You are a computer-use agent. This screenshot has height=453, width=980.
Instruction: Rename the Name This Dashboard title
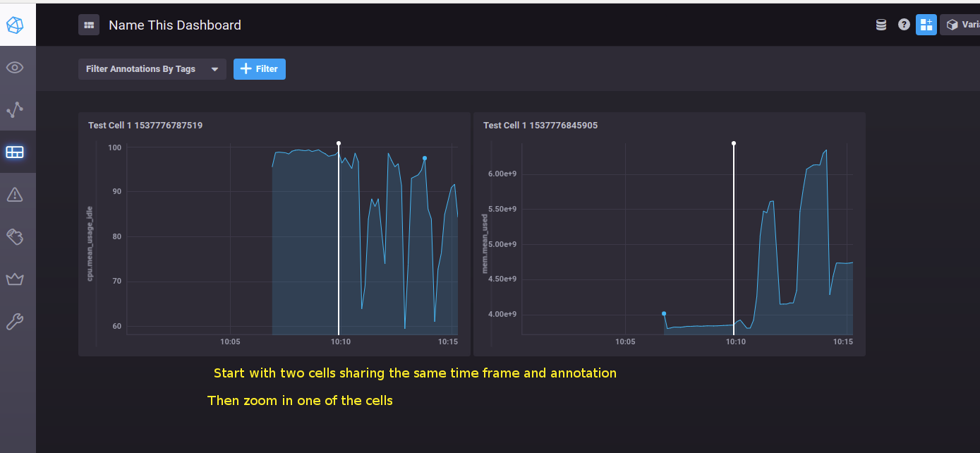click(x=174, y=25)
